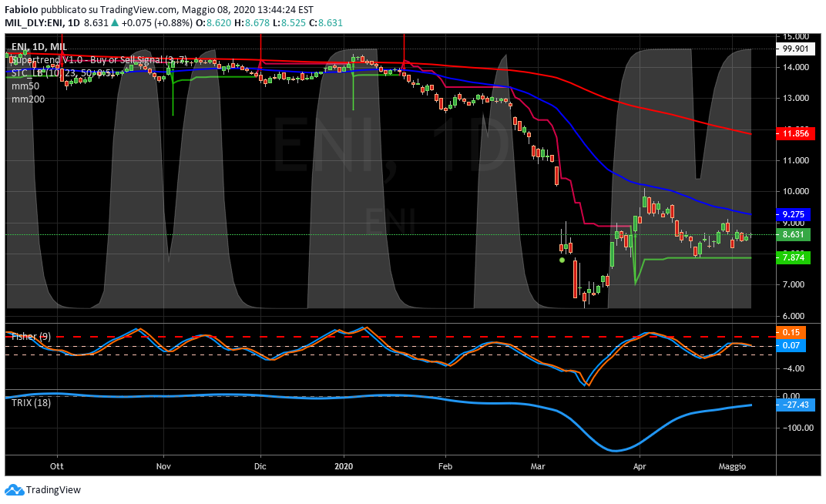Viewport: 826px width, 504px height.
Task: Click the 14.000 price axis tick
Action: (795, 67)
